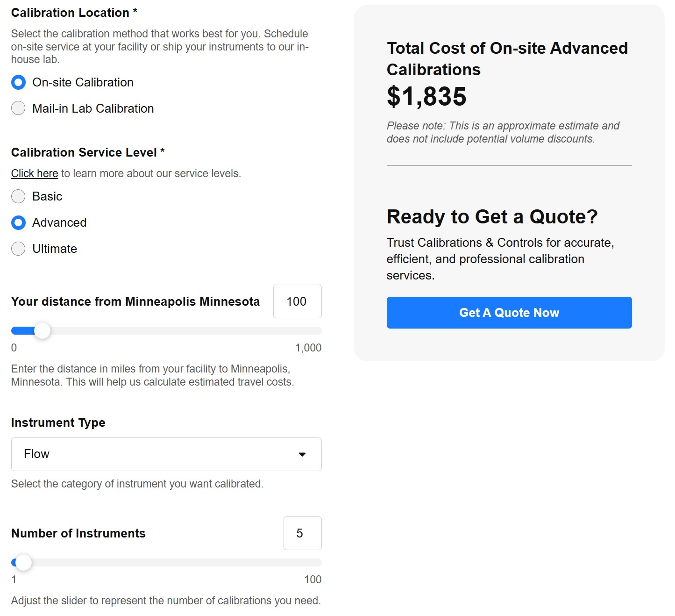Click the $1,835 total cost figure
The width and height of the screenshot is (675, 616).
(426, 97)
